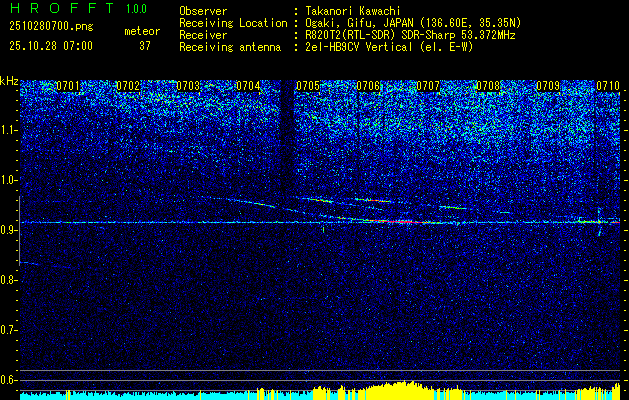Click the 0.6 kHz axis label
This screenshot has width=629, height=400.
(8, 380)
